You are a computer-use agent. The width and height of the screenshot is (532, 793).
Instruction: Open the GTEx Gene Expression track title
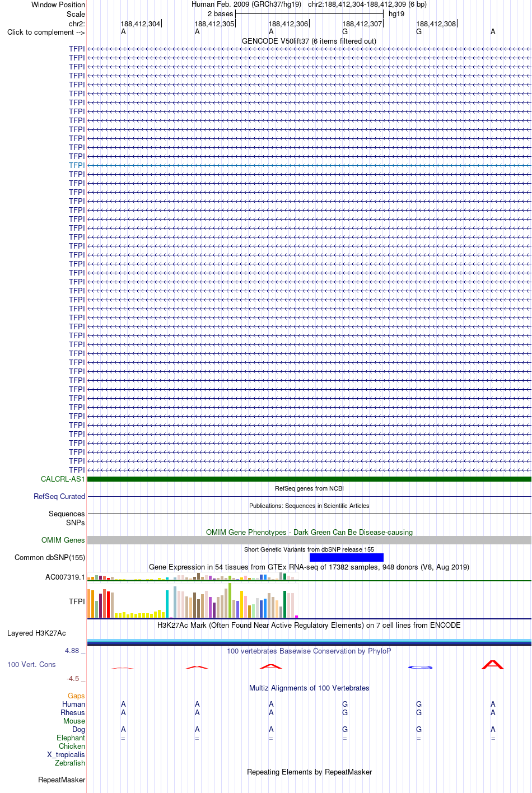[309, 567]
